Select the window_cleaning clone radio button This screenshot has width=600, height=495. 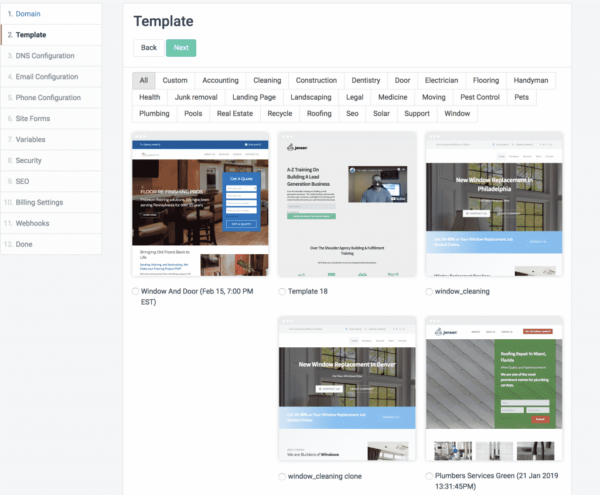(x=282, y=476)
